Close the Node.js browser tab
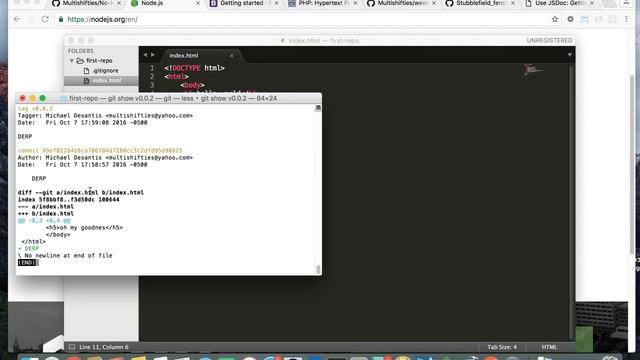The image size is (640, 360). pos(198,3)
